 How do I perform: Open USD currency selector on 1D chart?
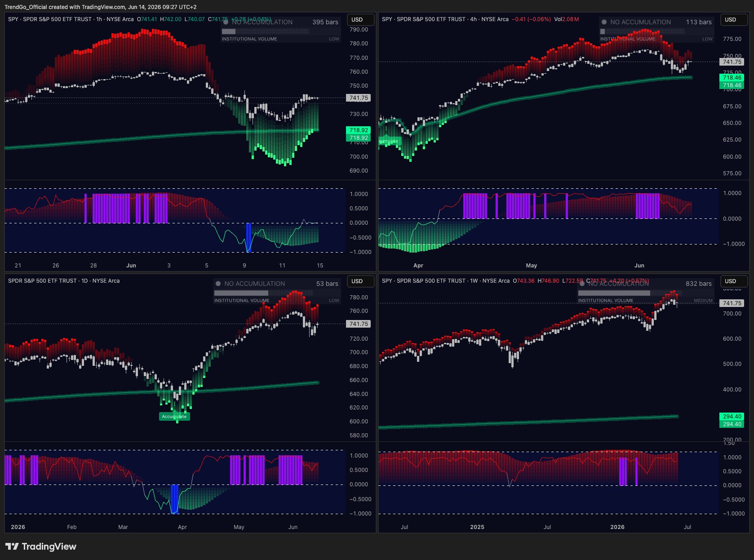click(361, 281)
